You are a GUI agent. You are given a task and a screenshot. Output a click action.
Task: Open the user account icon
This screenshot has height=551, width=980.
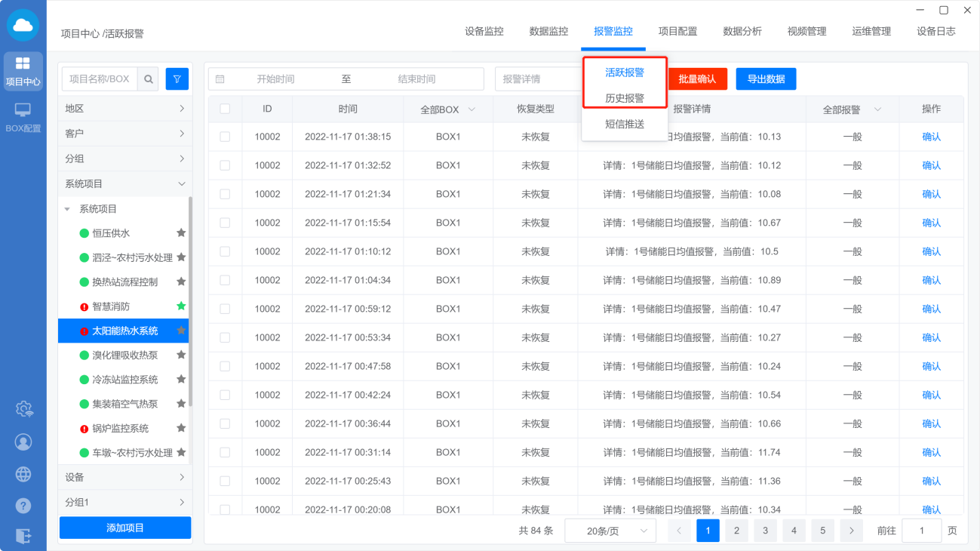(x=23, y=442)
